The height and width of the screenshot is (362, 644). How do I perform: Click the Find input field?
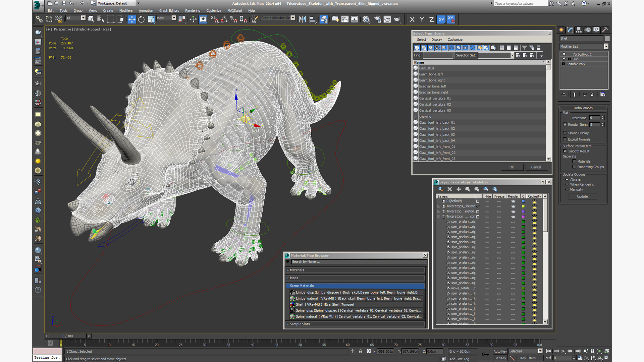(438, 55)
